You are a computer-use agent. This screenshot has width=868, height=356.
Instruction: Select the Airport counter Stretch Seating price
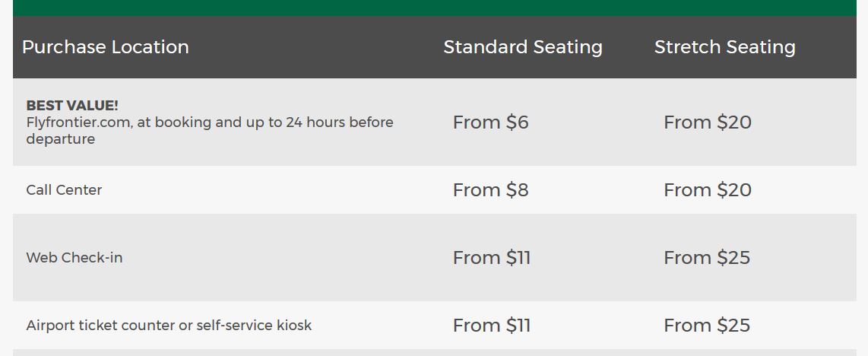pos(707,326)
